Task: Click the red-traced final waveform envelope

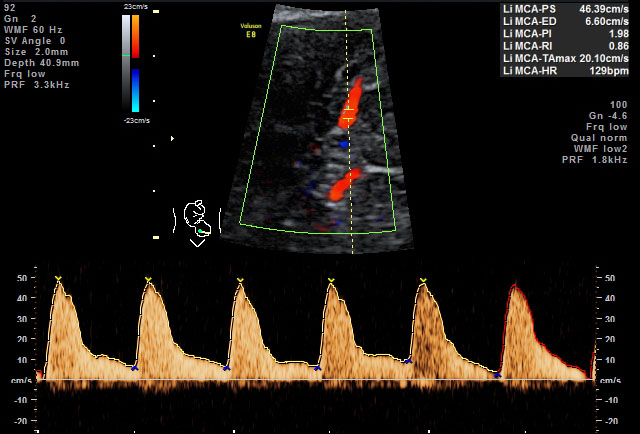Action: (x=546, y=331)
